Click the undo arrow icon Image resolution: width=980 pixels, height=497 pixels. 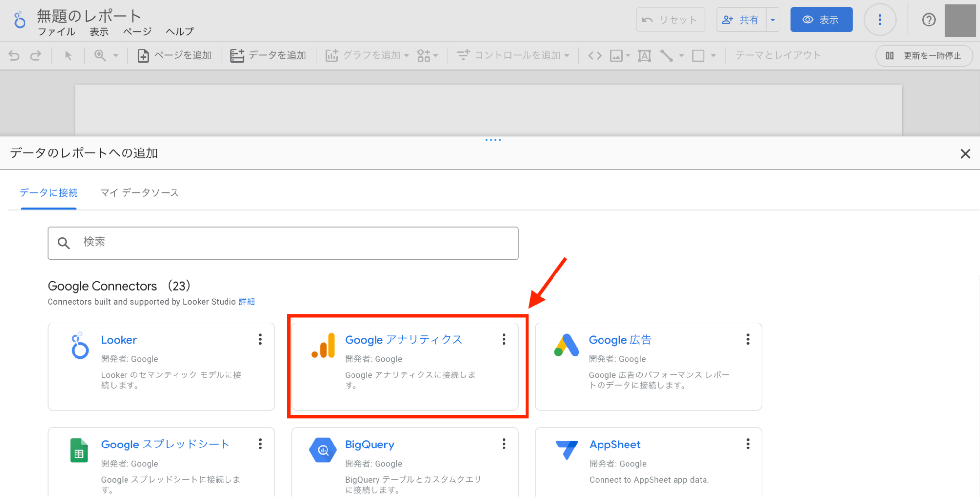(x=14, y=56)
